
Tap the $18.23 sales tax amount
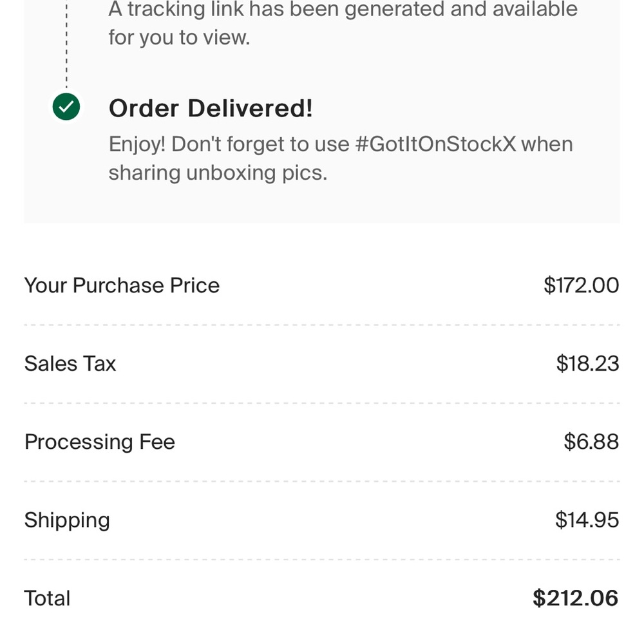587,364
